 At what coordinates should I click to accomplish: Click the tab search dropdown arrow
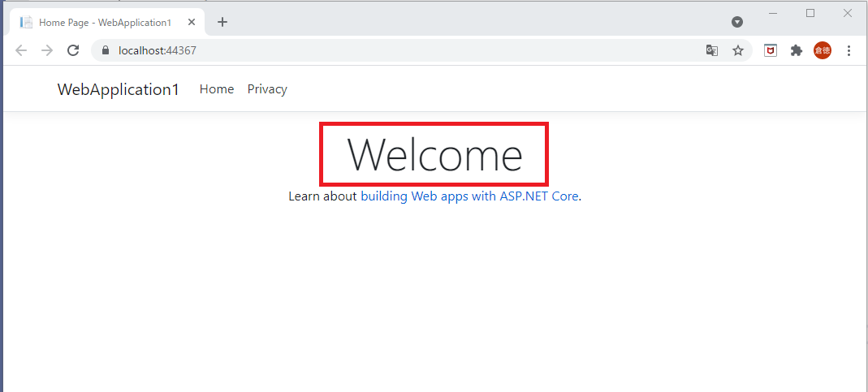click(x=736, y=22)
